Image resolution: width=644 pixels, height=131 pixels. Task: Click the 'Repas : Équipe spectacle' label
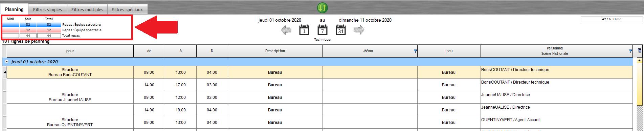[x=82, y=30]
